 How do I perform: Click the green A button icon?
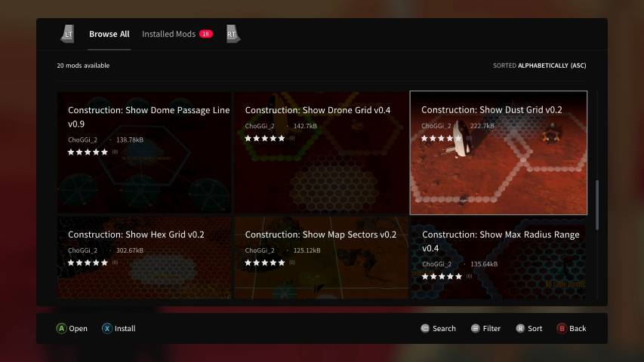61,329
